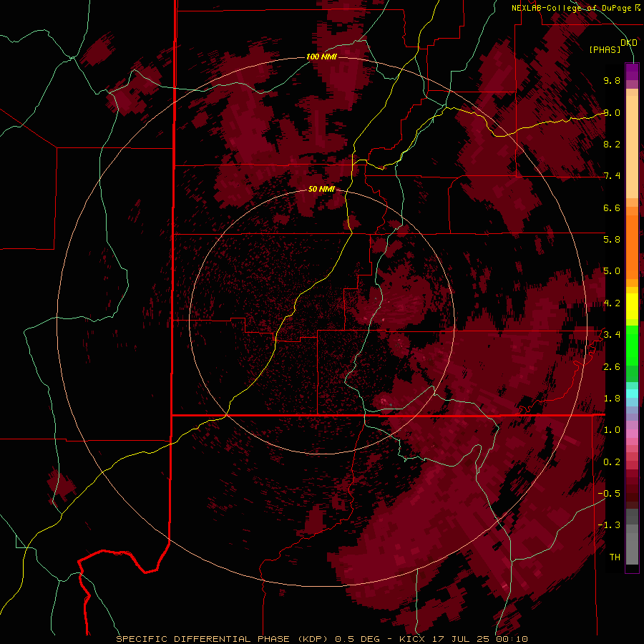The image size is (644, 644).
Task: Pick the orange segment of the color bar
Action: tap(632, 248)
